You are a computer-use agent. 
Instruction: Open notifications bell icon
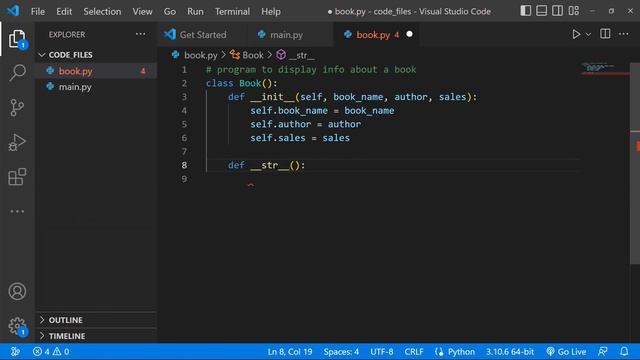coord(624,351)
